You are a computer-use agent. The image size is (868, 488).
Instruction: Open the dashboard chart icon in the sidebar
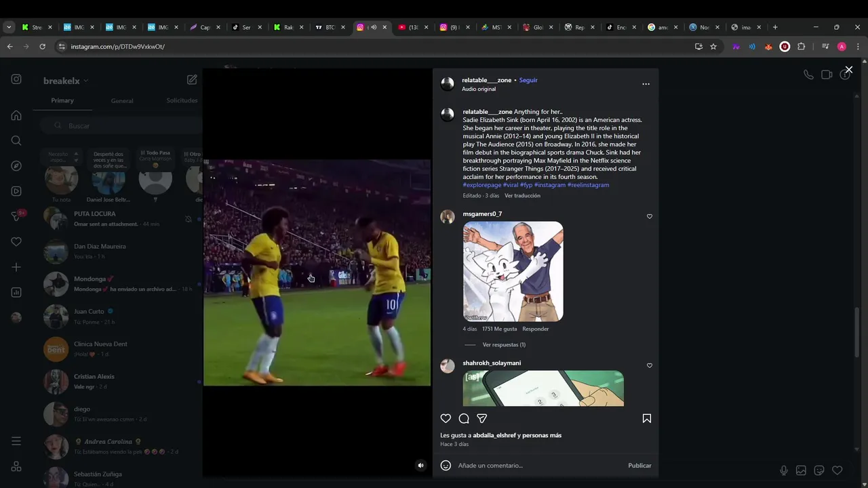[x=16, y=292]
